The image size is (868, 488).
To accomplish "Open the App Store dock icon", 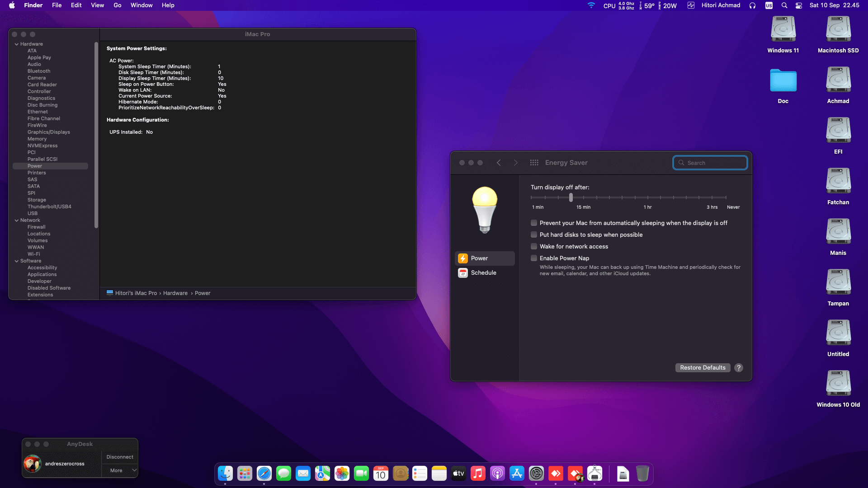I will click(x=517, y=474).
